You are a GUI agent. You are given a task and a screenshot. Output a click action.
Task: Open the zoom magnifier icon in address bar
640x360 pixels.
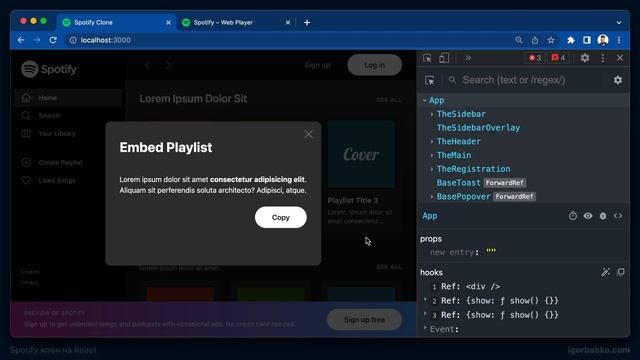point(519,40)
